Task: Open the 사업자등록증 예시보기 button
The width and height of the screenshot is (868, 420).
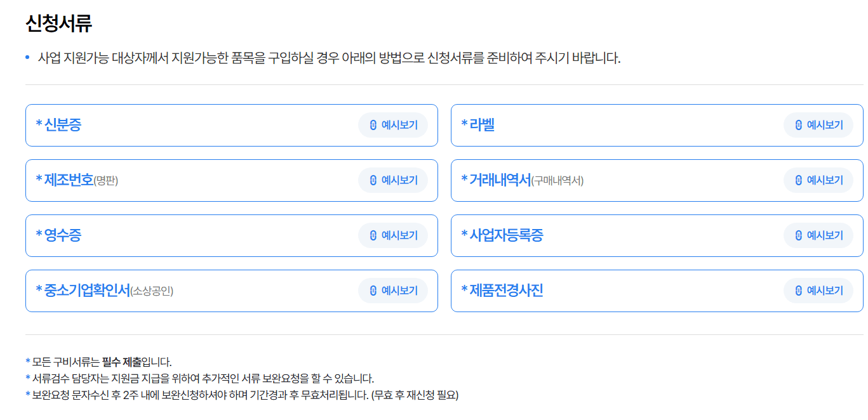Action: pyautogui.click(x=819, y=235)
